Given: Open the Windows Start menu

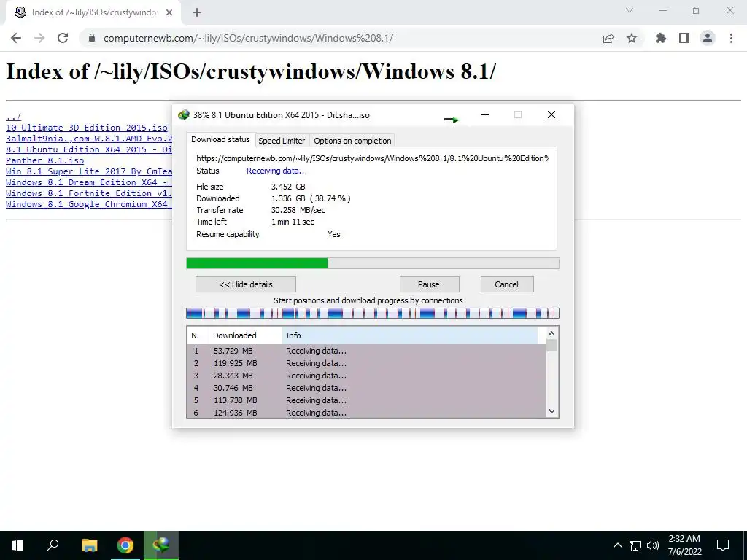Looking at the screenshot, I should click(x=18, y=545).
